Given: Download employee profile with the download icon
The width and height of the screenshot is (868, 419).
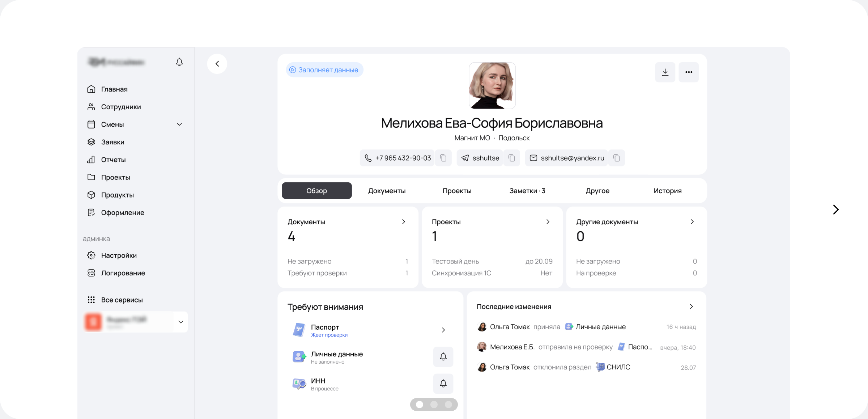Looking at the screenshot, I should click(x=665, y=72).
